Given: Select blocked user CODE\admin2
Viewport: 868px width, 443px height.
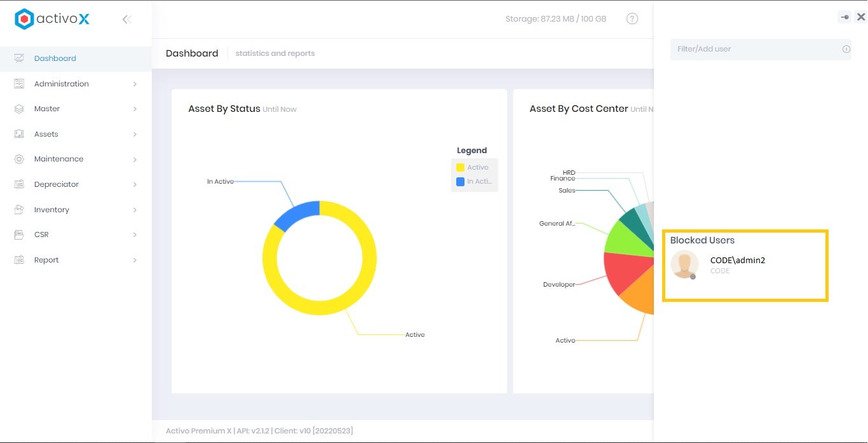Looking at the screenshot, I should coord(737,260).
